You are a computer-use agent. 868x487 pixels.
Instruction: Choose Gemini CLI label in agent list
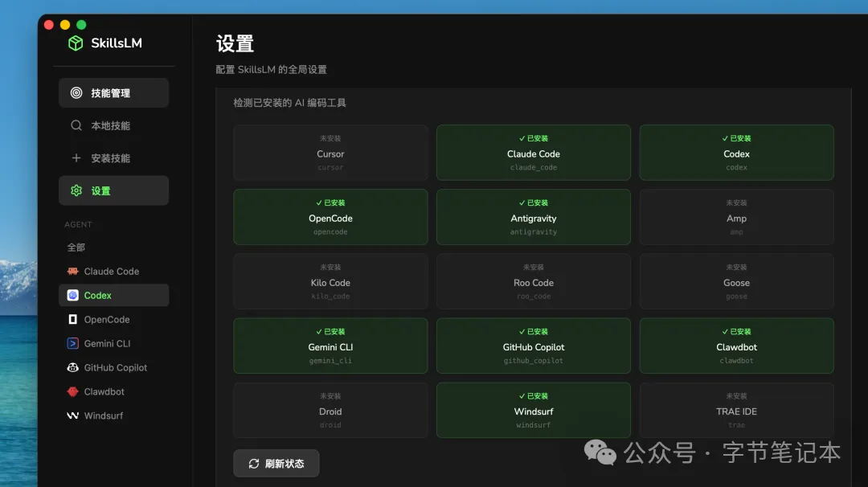(x=107, y=343)
